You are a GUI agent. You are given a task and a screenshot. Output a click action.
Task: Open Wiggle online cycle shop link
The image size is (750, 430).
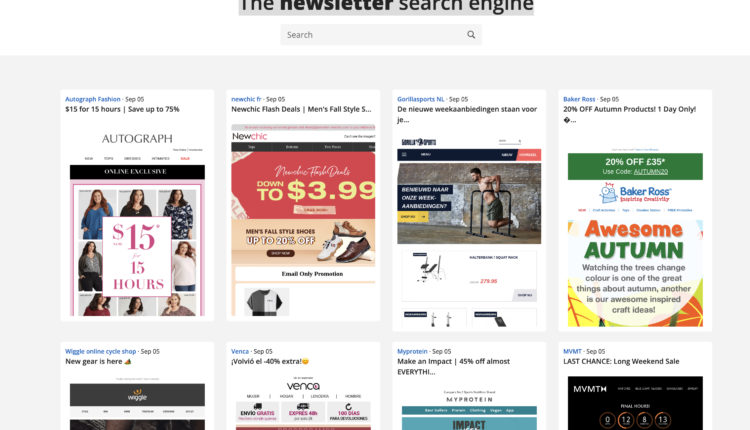[x=100, y=351]
